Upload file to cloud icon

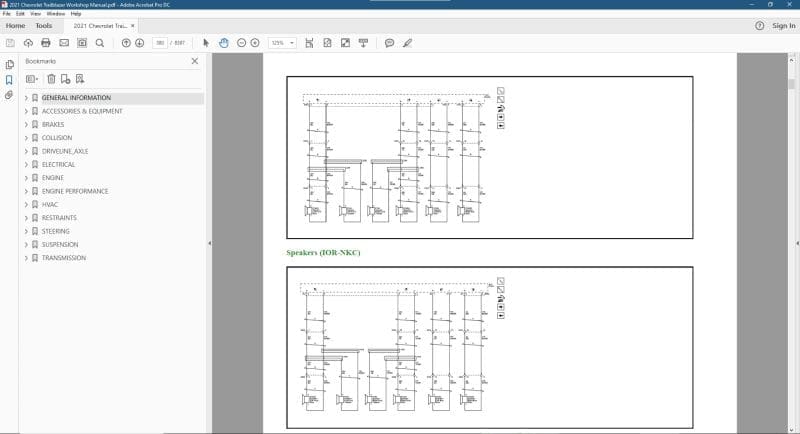click(x=28, y=43)
